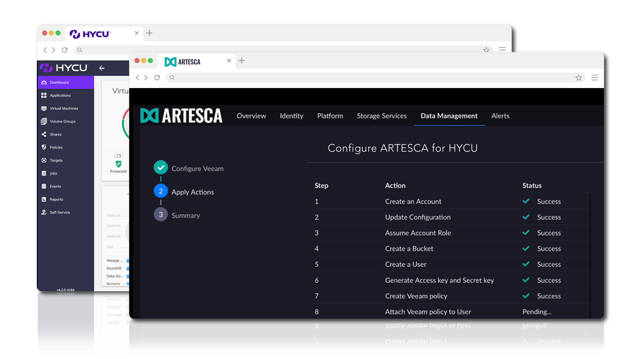Screen dimensions: 644x359
Task: Open the hamburger menu in ARTESCA browser
Action: [594, 78]
